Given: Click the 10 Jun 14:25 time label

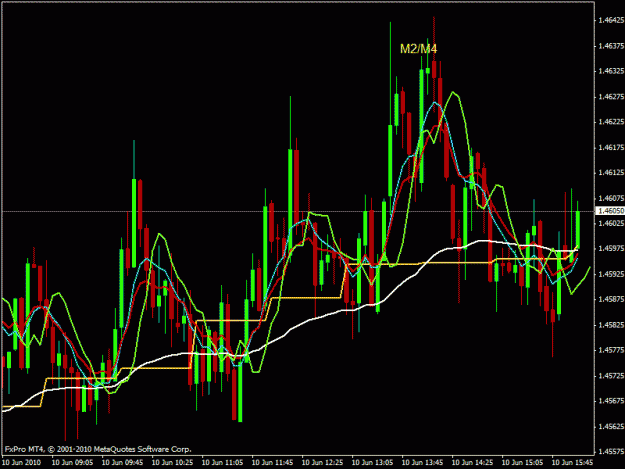Looking at the screenshot, I should pyautogui.click(x=472, y=462).
